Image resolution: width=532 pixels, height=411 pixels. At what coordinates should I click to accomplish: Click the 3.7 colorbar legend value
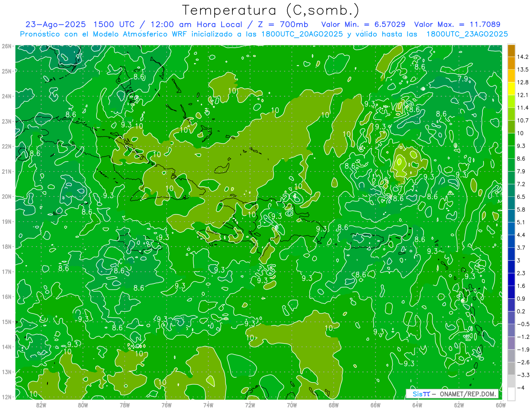[522, 247]
